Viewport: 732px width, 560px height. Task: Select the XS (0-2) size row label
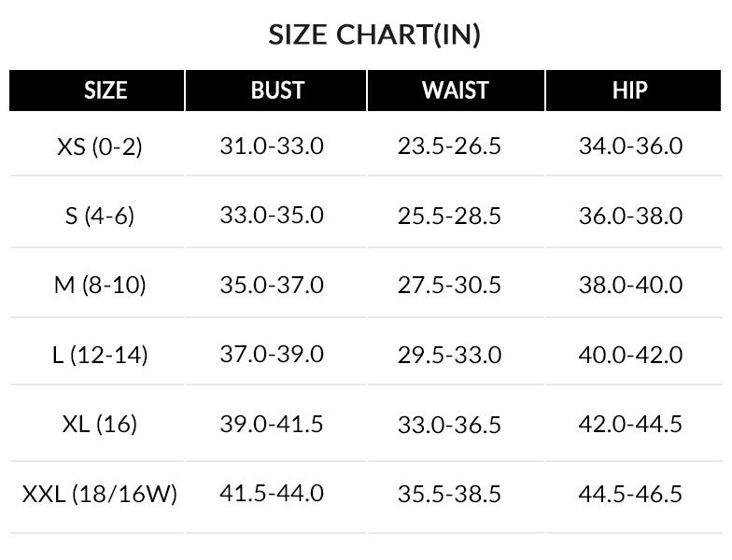click(x=100, y=147)
